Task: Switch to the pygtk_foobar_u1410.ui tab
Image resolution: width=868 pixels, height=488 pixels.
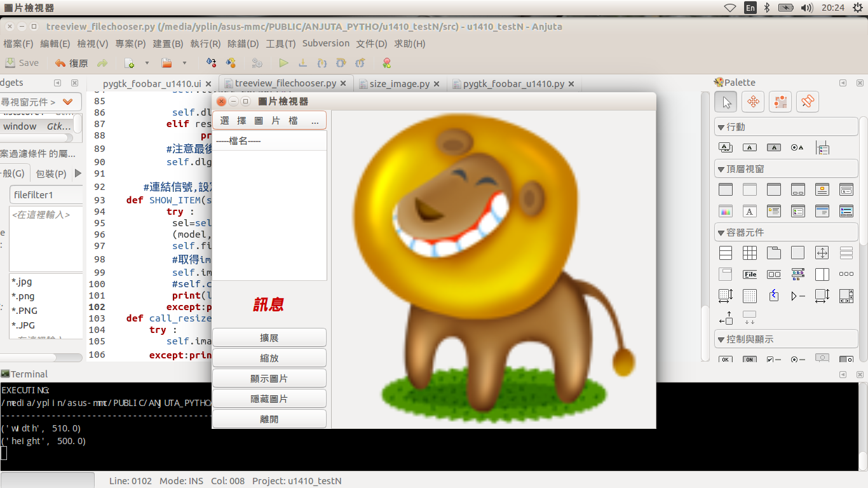Action: click(152, 83)
